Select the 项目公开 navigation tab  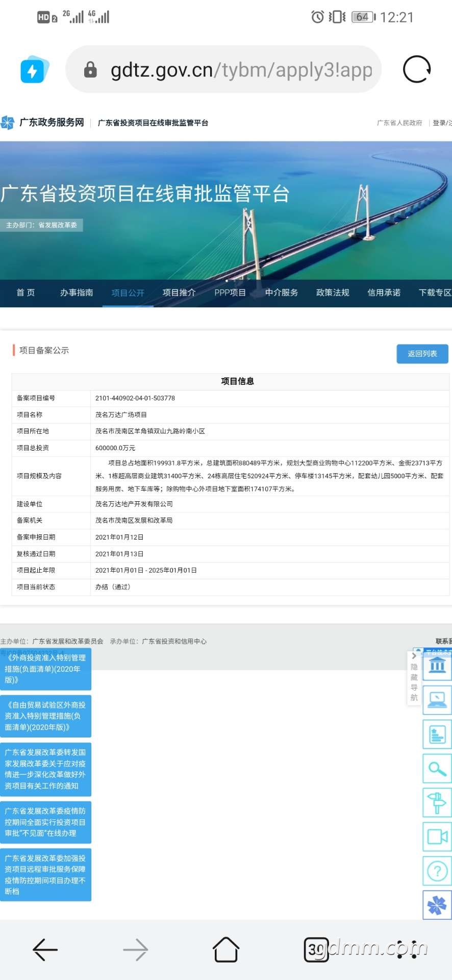click(128, 293)
